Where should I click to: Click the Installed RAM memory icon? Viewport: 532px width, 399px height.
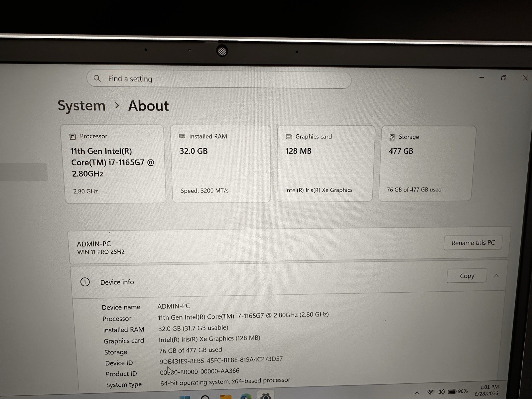click(x=182, y=136)
